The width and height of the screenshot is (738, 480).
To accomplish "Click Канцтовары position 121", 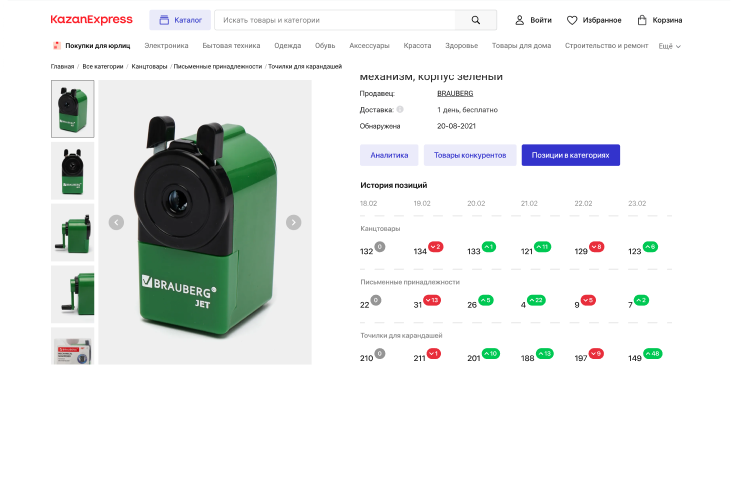I will pyautogui.click(x=527, y=251).
